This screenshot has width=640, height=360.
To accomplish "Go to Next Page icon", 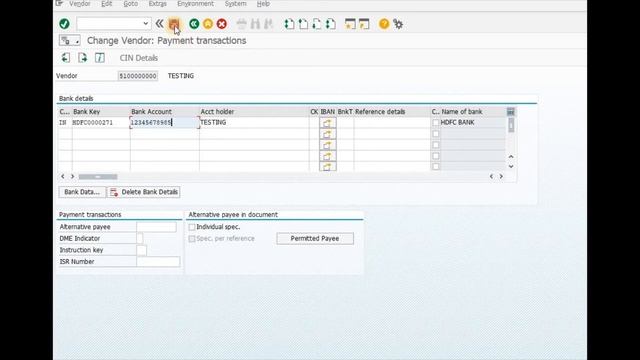I will click(x=317, y=24).
